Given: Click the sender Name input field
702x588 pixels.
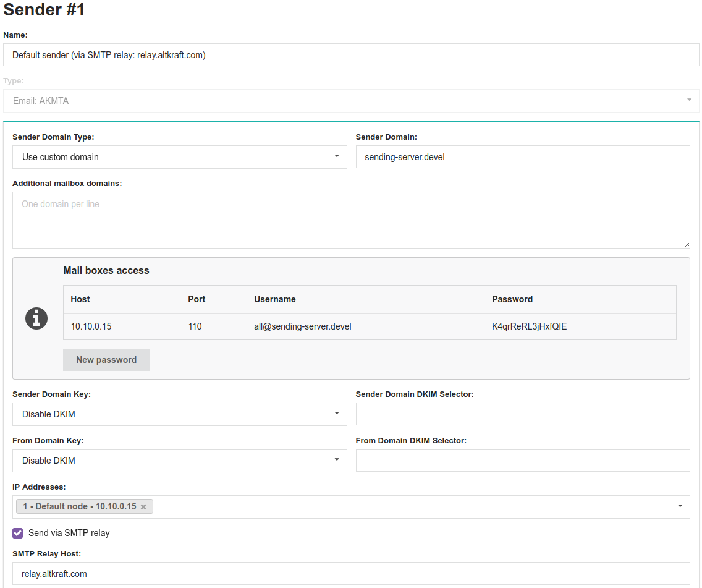Looking at the screenshot, I should point(351,55).
